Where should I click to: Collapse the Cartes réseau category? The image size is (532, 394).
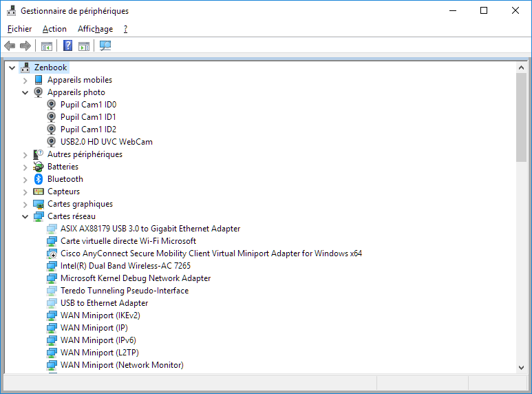tap(25, 217)
